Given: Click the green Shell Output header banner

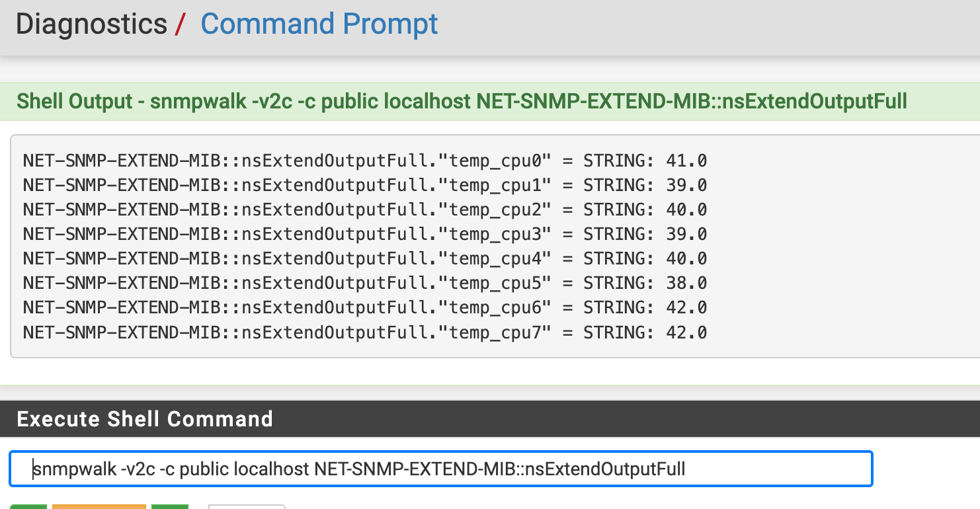Looking at the screenshot, I should click(462, 101).
